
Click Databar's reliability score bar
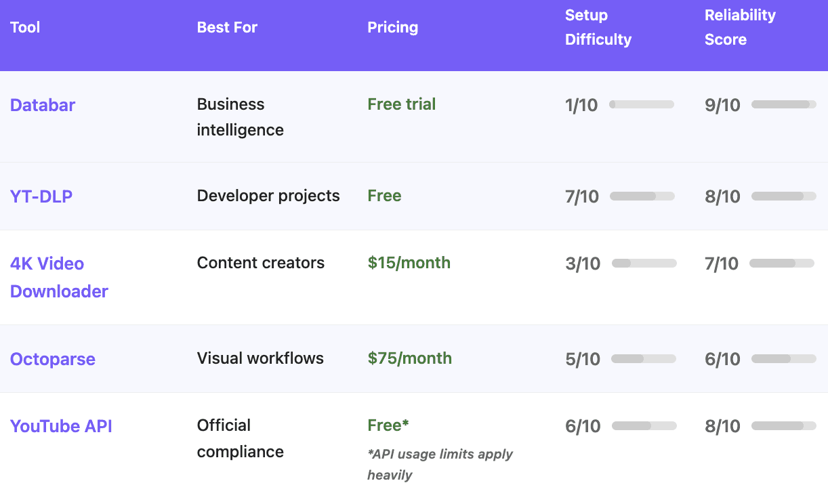784,104
